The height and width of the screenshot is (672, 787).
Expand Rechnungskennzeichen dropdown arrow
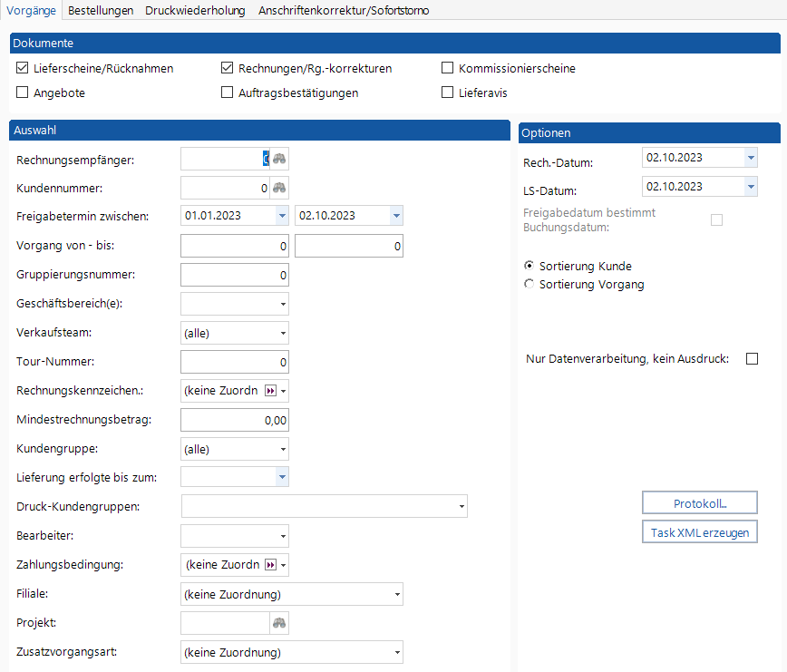284,391
